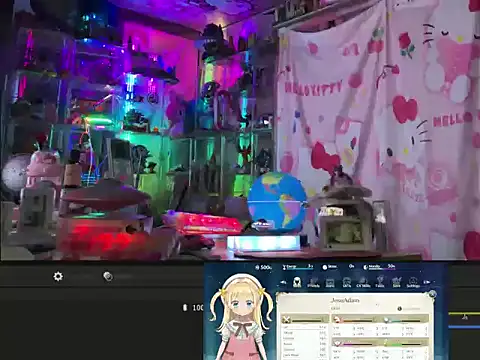Click the Energy bar in the top status row
The height and width of the screenshot is (360, 480).
click(x=298, y=267)
